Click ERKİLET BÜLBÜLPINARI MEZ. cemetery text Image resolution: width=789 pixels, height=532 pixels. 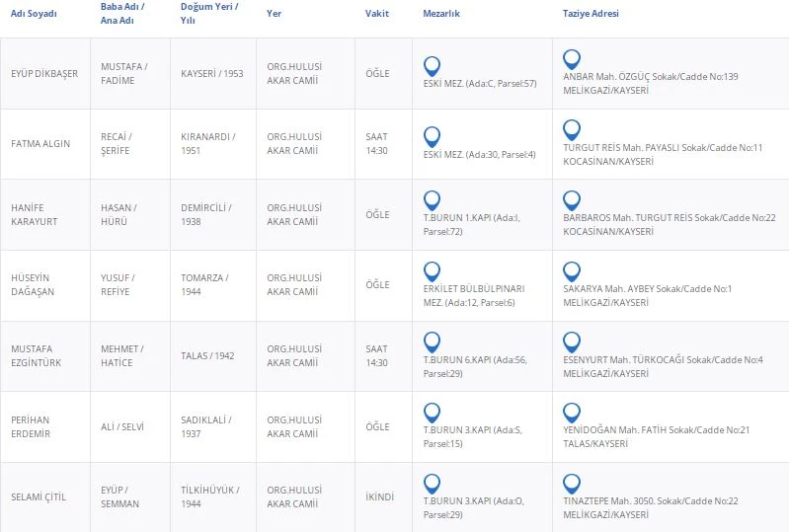coord(472,289)
